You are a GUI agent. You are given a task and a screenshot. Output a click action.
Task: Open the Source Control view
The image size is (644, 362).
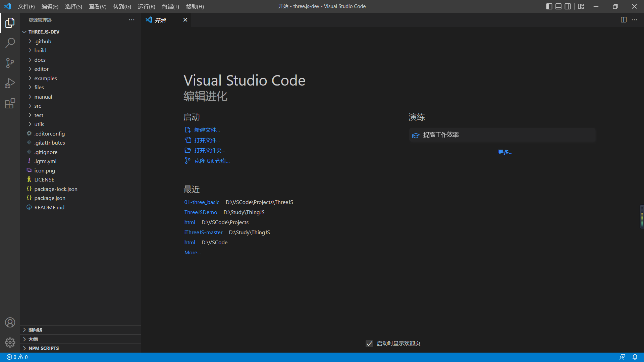pyautogui.click(x=10, y=63)
